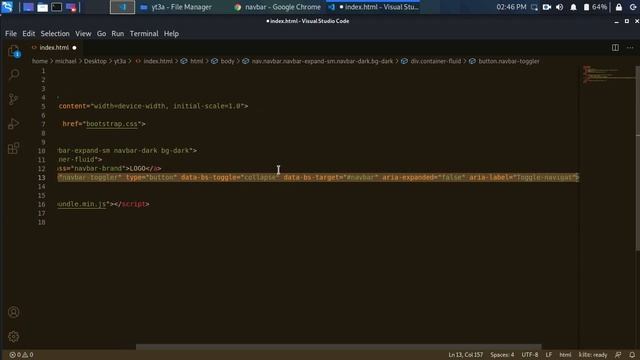
Task: Click the 'yt3a' breadcrumb segment
Action: coord(120,61)
